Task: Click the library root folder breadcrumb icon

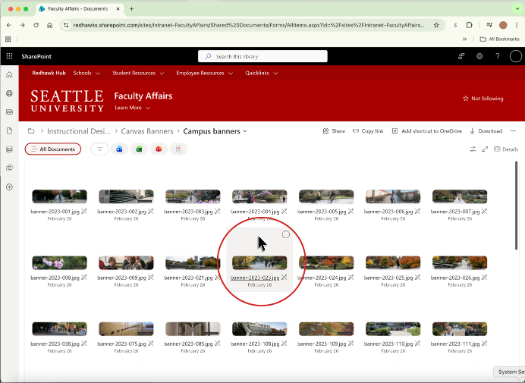Action: pos(31,131)
